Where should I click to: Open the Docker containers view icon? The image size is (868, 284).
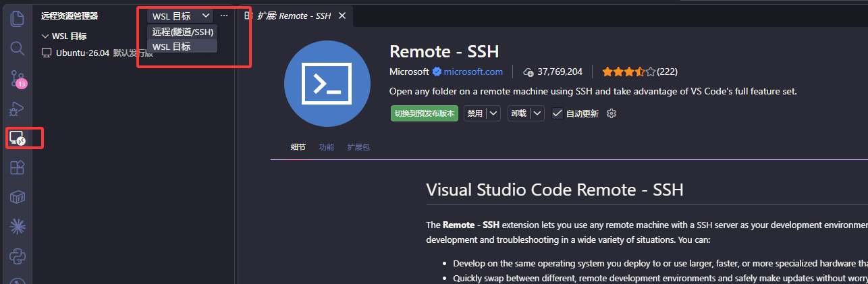[x=18, y=197]
